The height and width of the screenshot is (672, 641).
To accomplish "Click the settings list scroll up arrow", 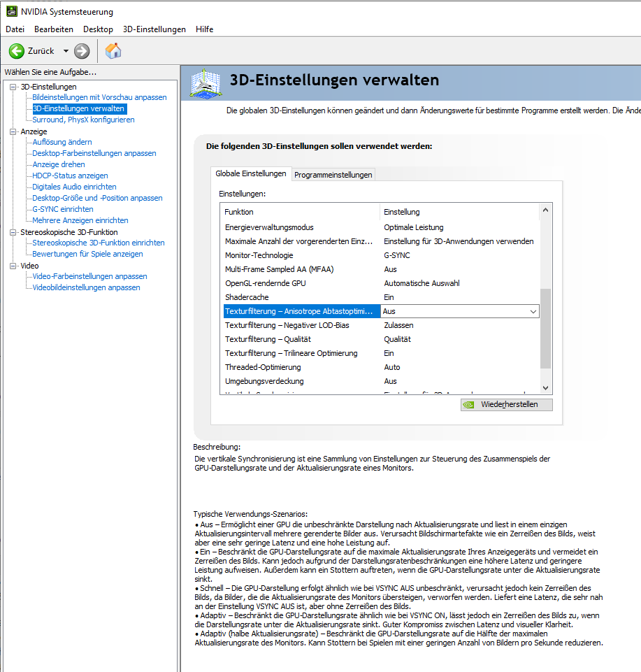I will pos(545,210).
